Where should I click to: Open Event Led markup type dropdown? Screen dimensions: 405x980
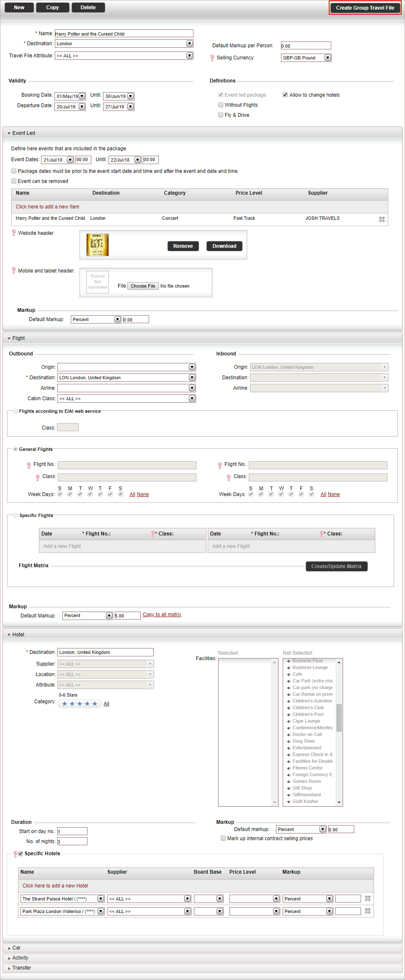[x=118, y=319]
